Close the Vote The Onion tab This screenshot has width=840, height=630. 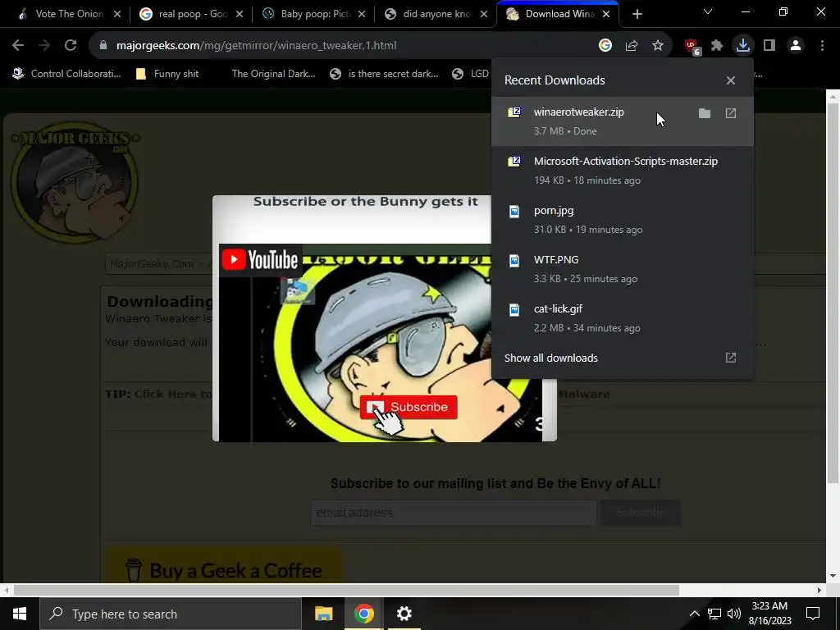point(117,15)
